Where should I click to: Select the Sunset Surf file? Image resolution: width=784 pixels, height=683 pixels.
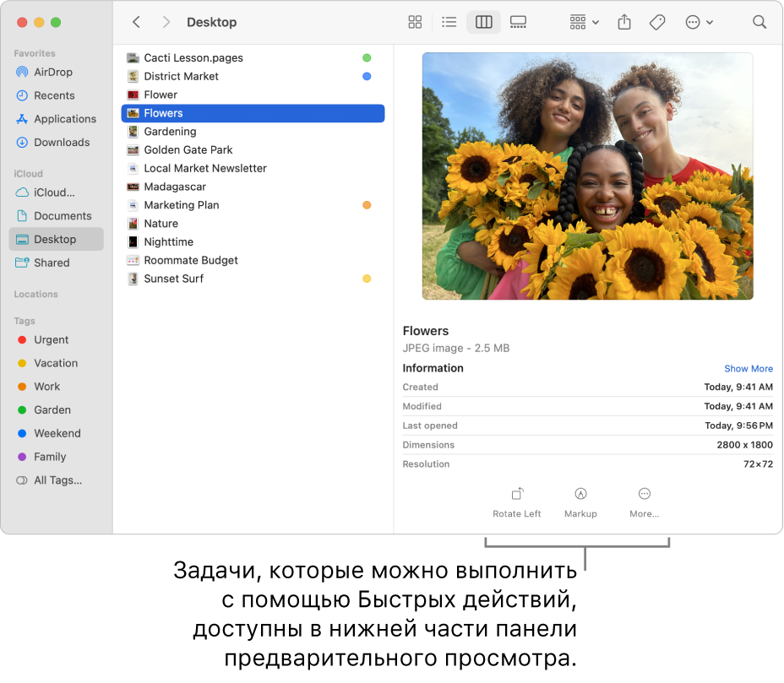click(253, 279)
